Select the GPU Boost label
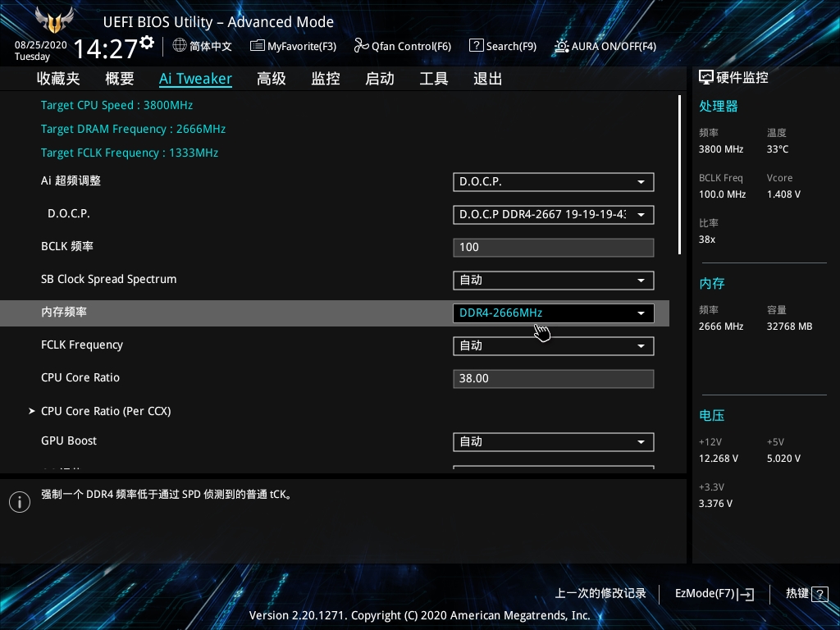Viewport: 840px width, 630px height. point(69,441)
